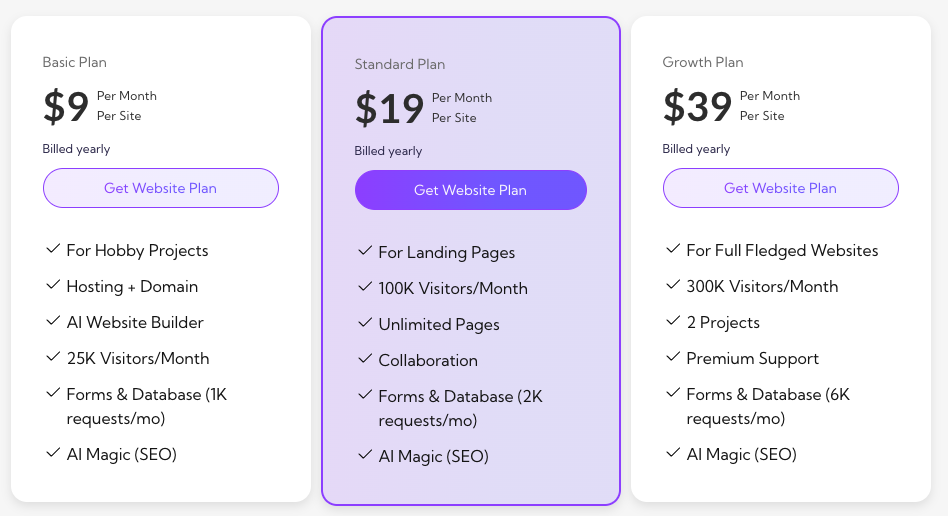
Task: Click checkmark next to 300K Visitors/Month
Action: [673, 286]
